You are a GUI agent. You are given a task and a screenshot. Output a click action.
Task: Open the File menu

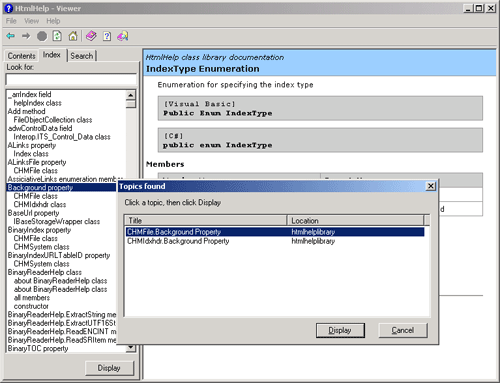tap(11, 21)
